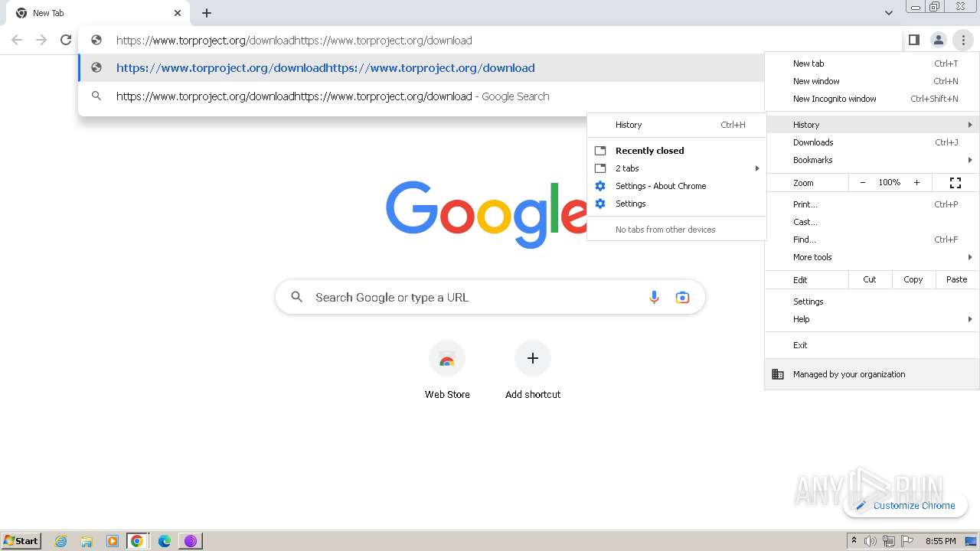Reload the page with the refresh icon
Image resolution: width=980 pixels, height=551 pixels.
[x=66, y=40]
